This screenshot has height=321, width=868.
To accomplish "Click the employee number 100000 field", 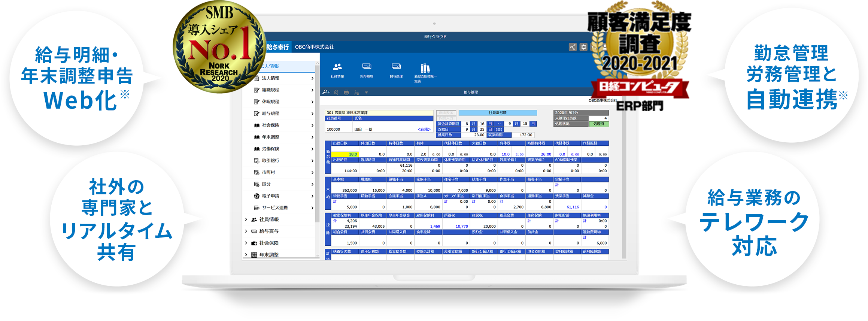I will tap(339, 127).
